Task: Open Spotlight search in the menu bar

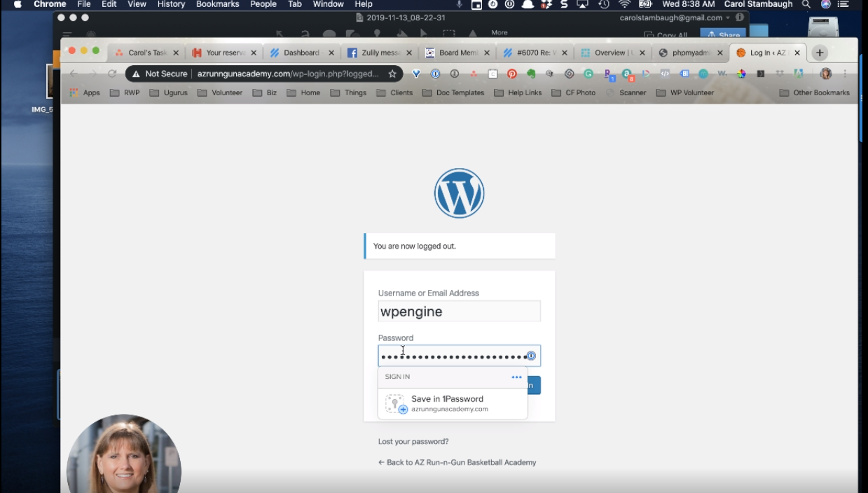Action: [806, 4]
